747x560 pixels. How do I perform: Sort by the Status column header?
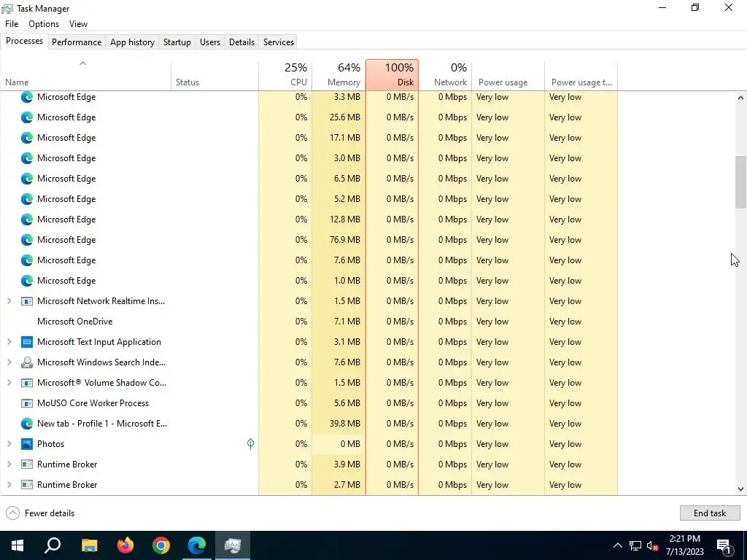(215, 75)
